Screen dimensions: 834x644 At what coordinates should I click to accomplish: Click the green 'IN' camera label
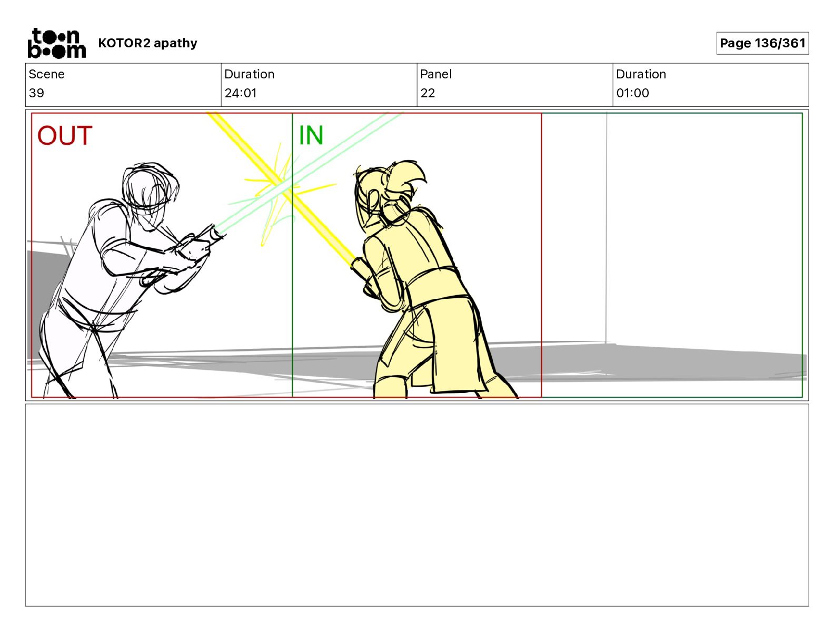311,135
